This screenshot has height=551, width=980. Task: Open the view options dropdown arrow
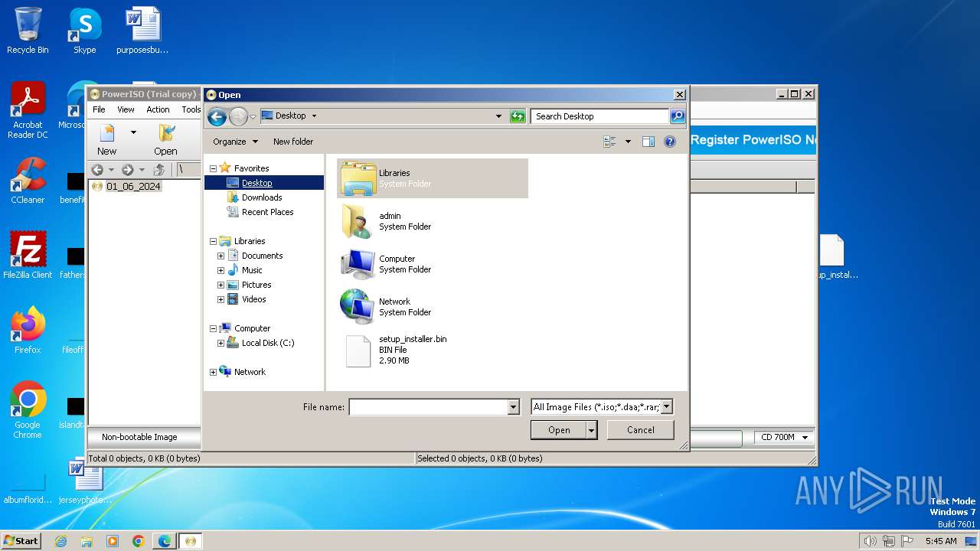click(x=628, y=142)
